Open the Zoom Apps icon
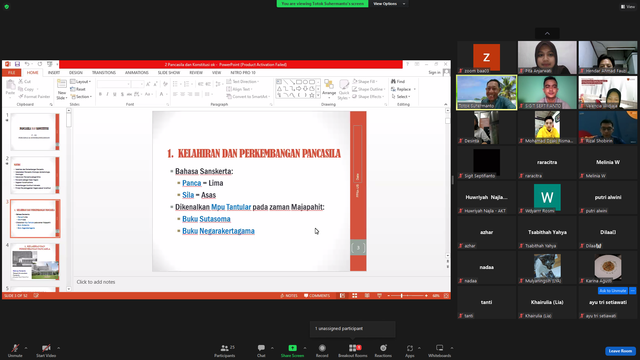The height and width of the screenshot is (360, 640). click(x=410, y=348)
